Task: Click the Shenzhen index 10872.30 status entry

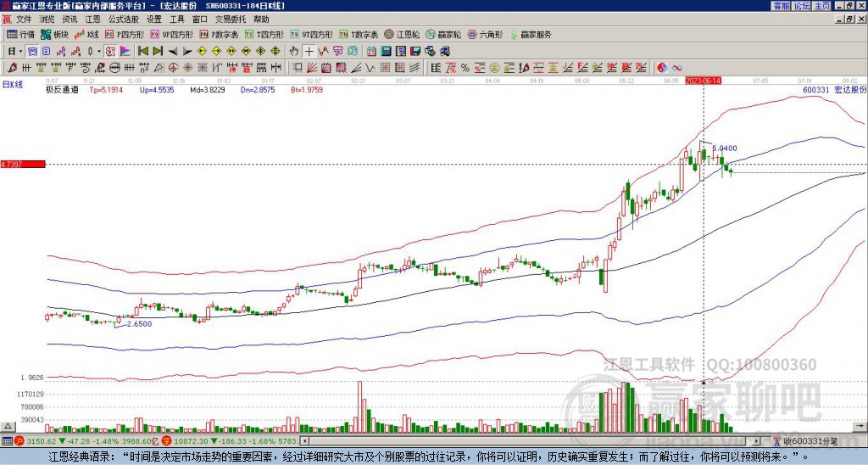Action: pyautogui.click(x=230, y=441)
